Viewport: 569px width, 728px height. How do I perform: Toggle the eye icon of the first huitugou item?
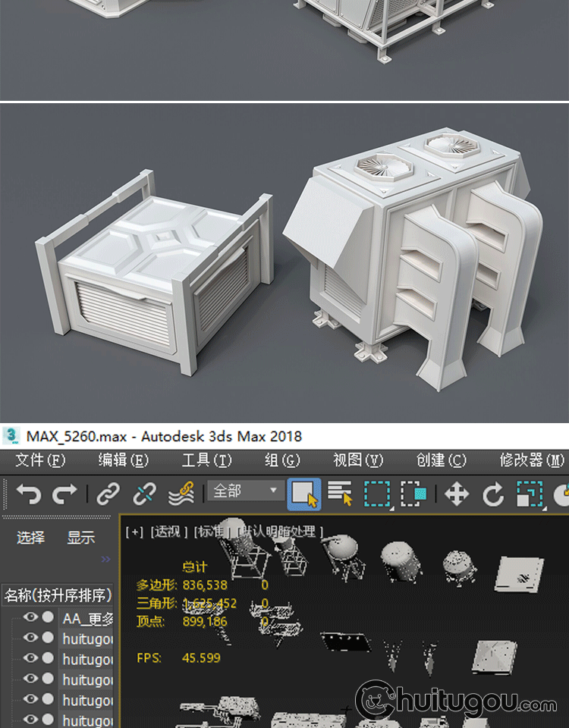click(x=30, y=638)
